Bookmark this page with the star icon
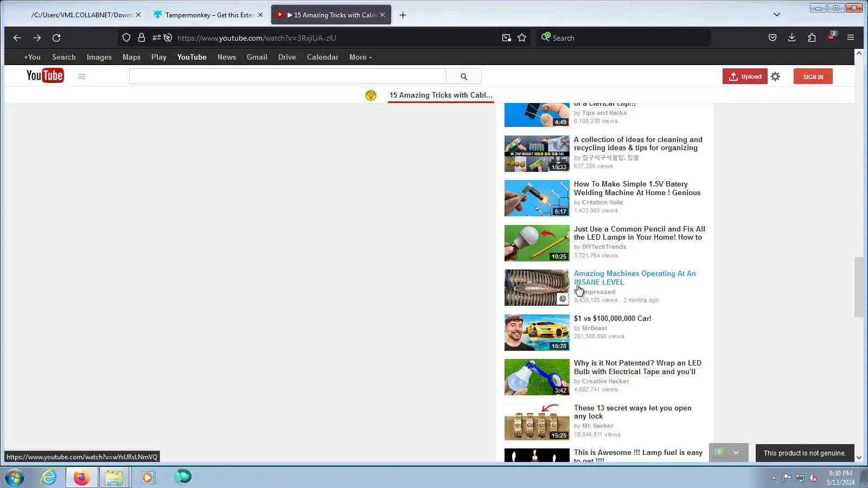The height and width of the screenshot is (488, 868). click(x=522, y=38)
